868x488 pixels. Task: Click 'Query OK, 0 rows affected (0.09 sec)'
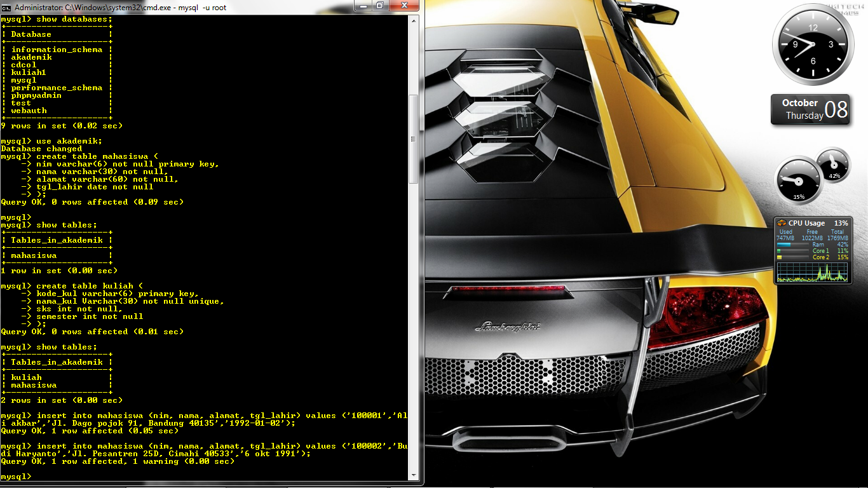(92, 202)
